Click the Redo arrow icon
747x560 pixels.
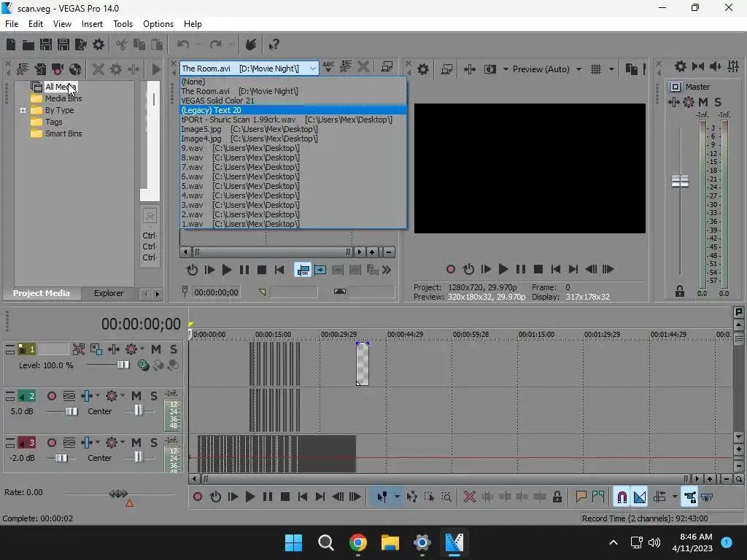tap(216, 44)
